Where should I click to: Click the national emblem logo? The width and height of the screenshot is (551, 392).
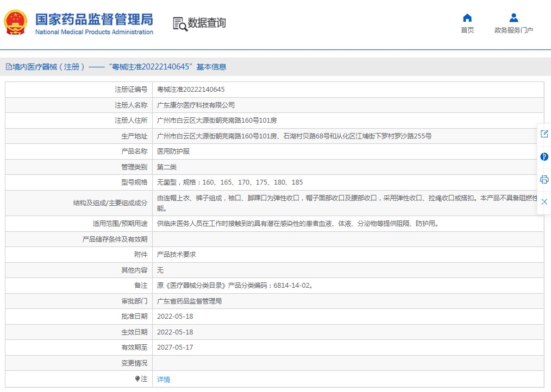coord(15,23)
